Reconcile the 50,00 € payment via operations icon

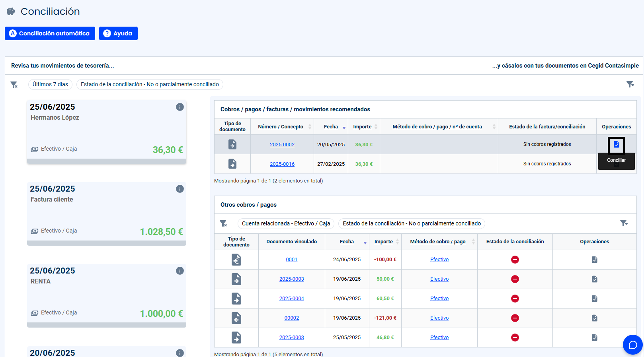point(595,279)
